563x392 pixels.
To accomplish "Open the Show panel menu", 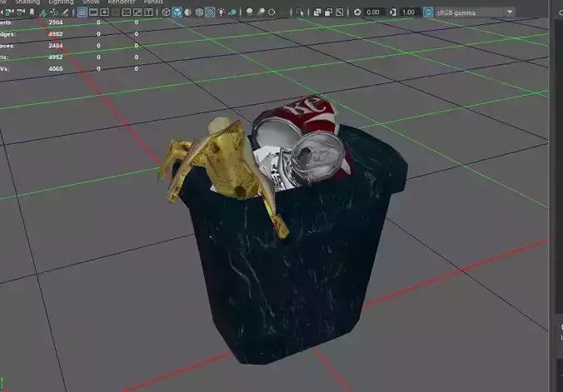I will [91, 2].
